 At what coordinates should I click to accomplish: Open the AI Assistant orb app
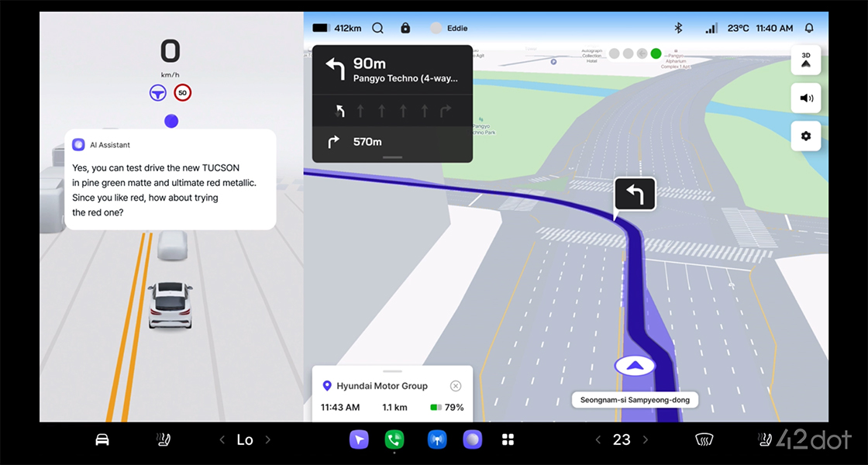pyautogui.click(x=472, y=439)
